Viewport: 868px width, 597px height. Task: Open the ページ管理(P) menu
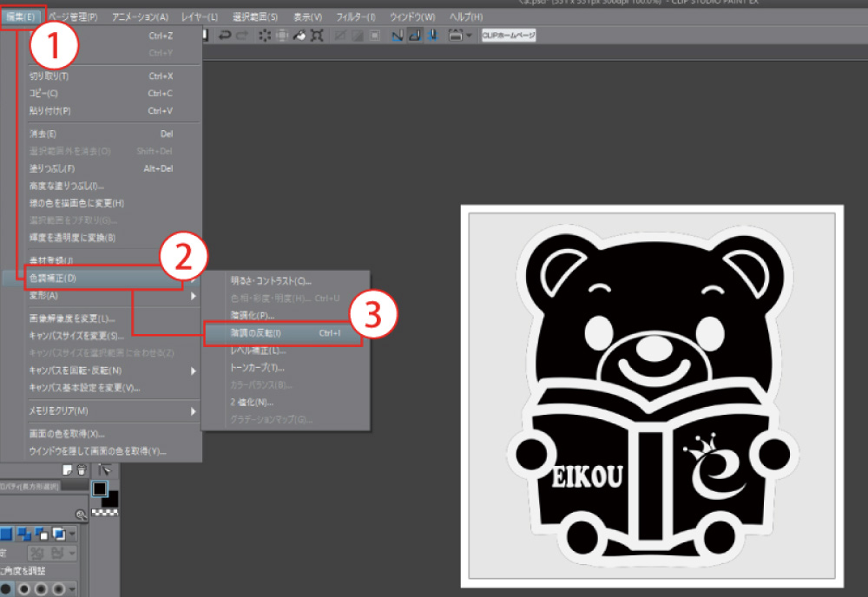point(73,17)
